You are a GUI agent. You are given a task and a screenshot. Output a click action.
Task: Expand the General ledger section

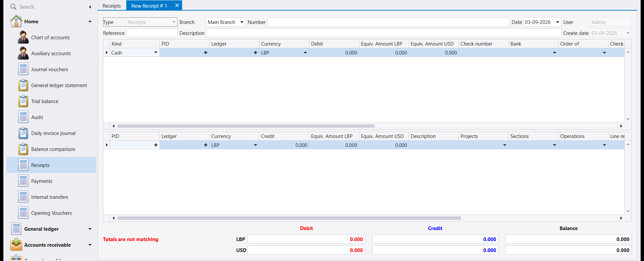click(x=90, y=229)
